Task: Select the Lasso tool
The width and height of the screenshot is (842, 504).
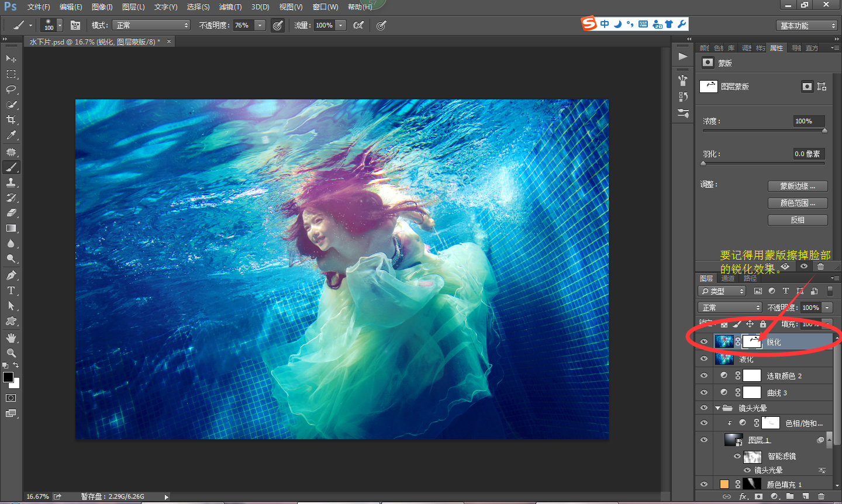Action: click(x=11, y=89)
